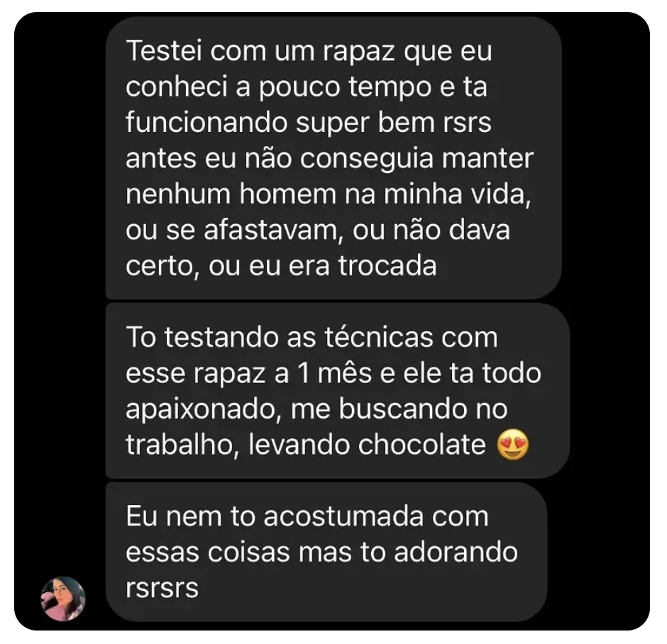Screen dimensions: 667x644
Task: Click the word "técnicas" in second message
Action: click(379, 338)
